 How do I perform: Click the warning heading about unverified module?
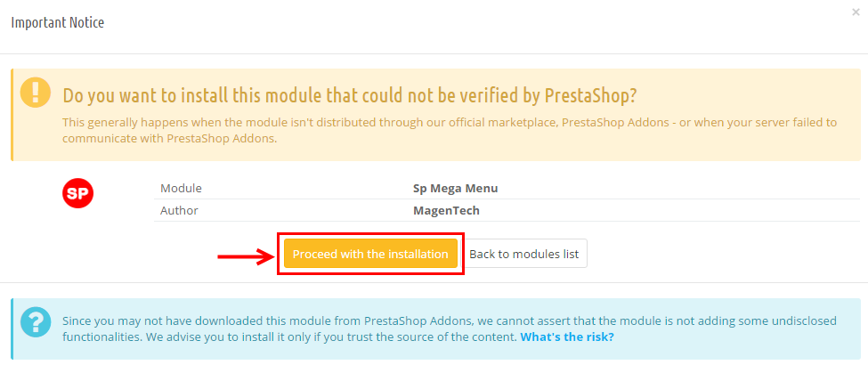click(350, 95)
